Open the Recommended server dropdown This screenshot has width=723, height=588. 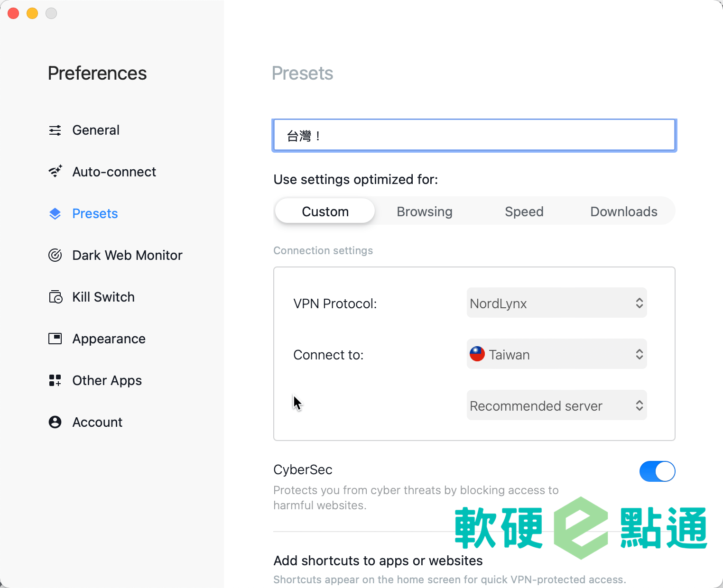[x=557, y=405]
